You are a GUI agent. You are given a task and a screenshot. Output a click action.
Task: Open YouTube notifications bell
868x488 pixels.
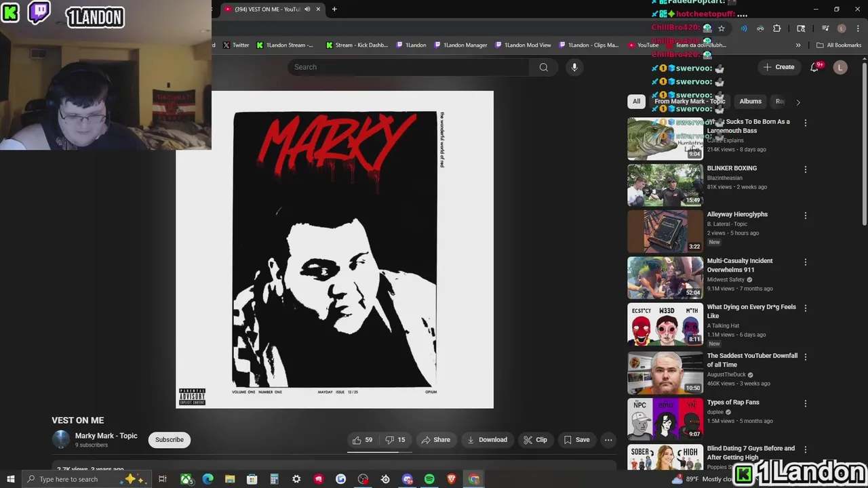[814, 67]
